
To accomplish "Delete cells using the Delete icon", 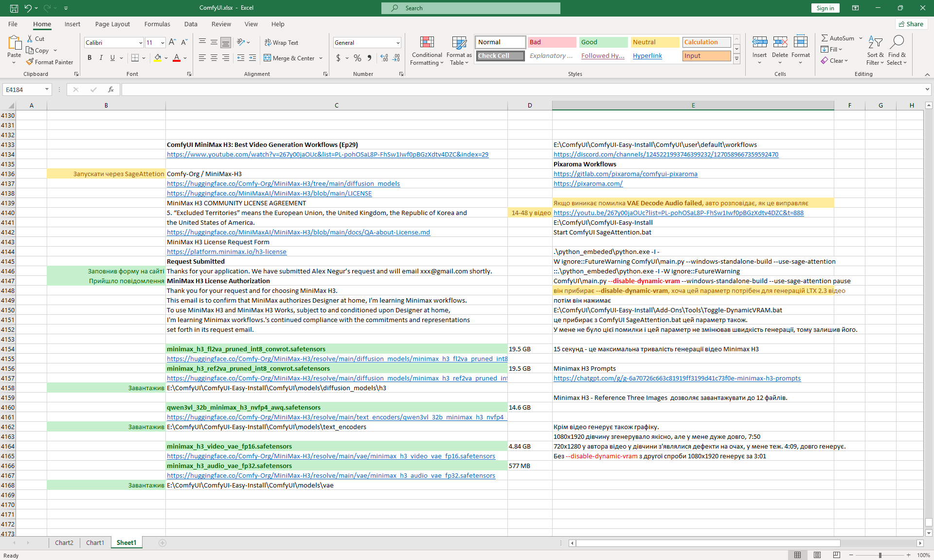I will click(780, 42).
